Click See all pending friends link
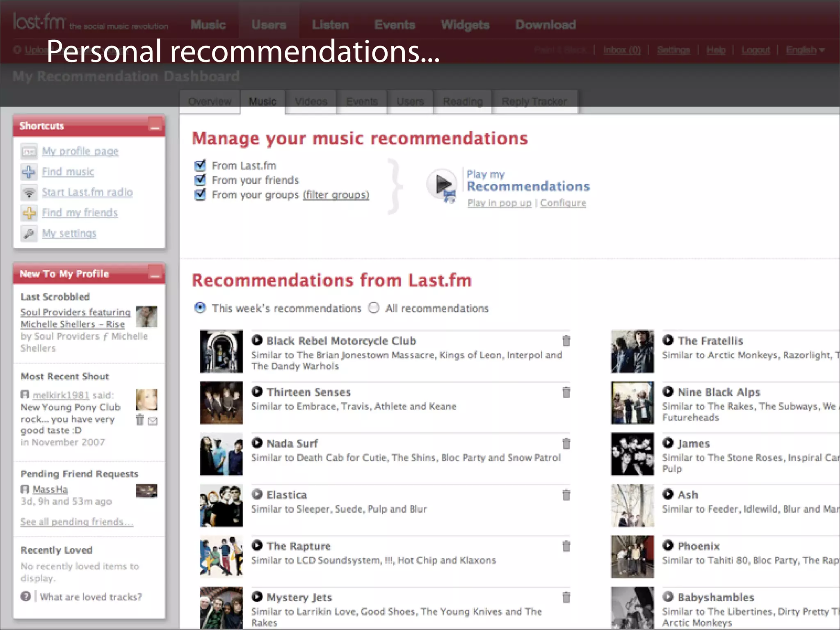 tap(77, 522)
